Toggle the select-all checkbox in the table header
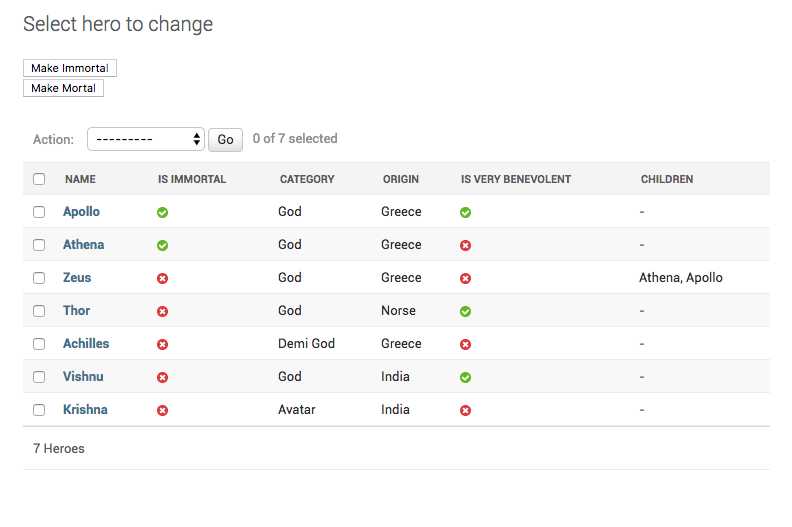 tap(39, 179)
